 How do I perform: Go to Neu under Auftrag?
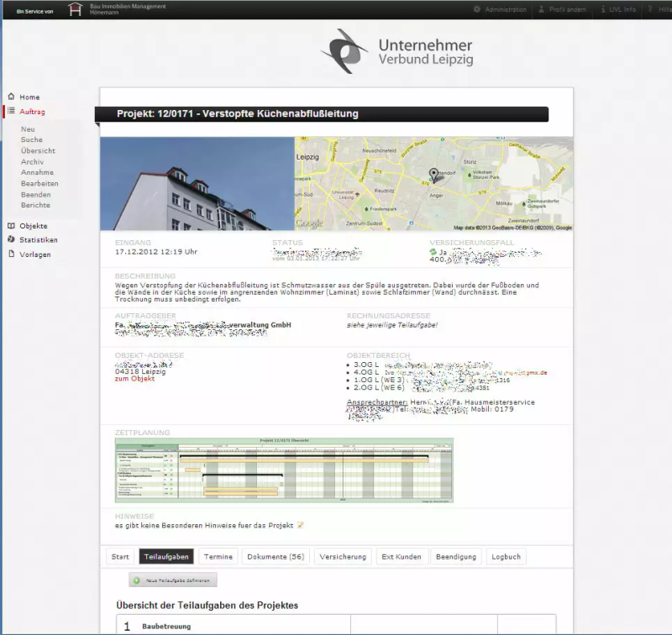pyautogui.click(x=28, y=129)
